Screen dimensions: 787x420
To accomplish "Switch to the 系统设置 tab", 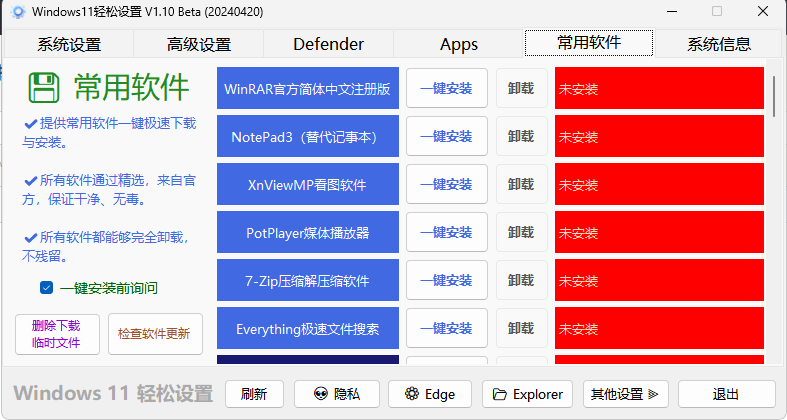I will [69, 44].
